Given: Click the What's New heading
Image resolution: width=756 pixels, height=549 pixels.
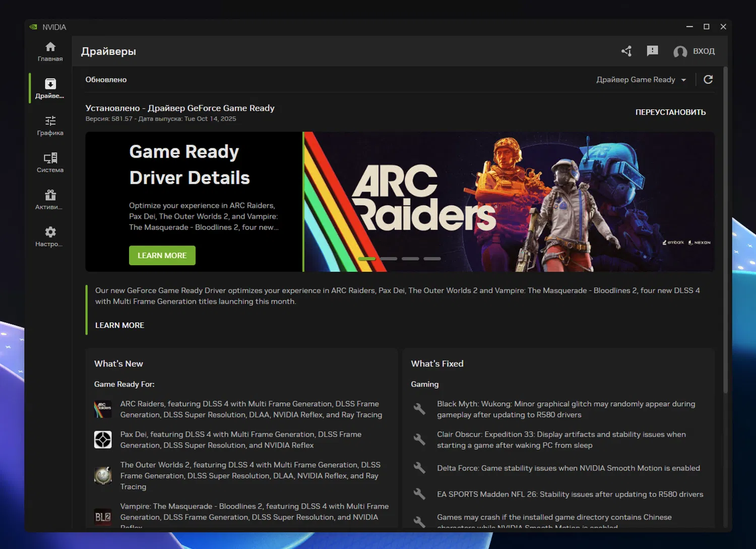Looking at the screenshot, I should [118, 363].
